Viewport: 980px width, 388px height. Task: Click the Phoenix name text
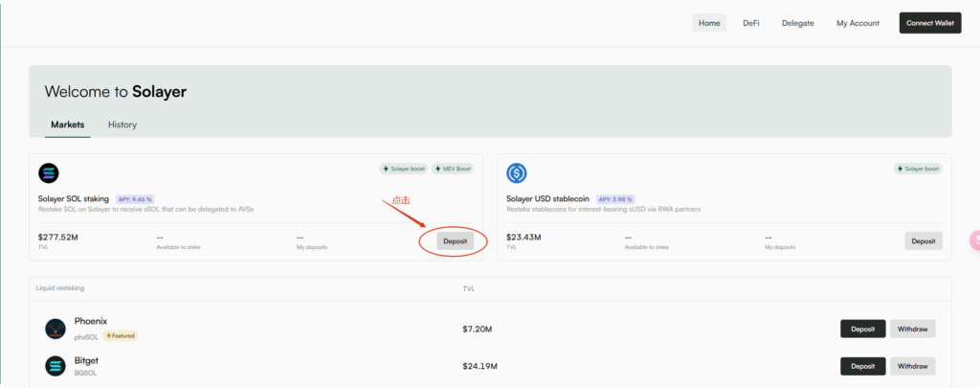[91, 321]
